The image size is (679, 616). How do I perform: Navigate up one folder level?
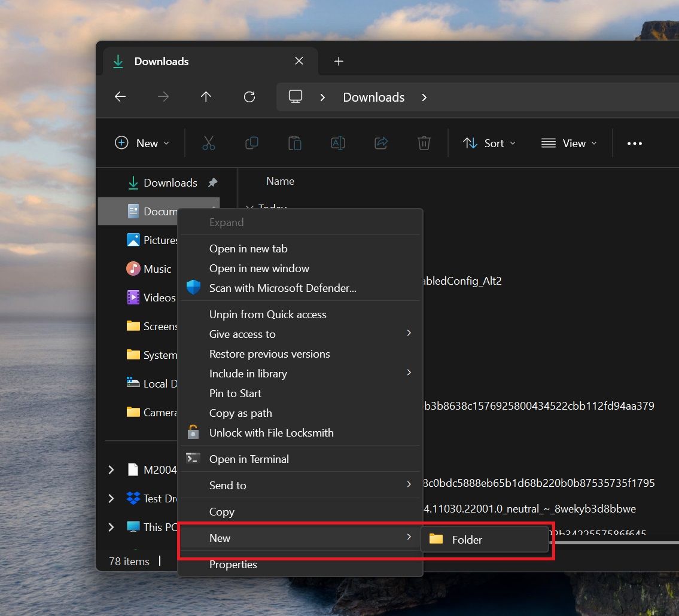point(206,97)
